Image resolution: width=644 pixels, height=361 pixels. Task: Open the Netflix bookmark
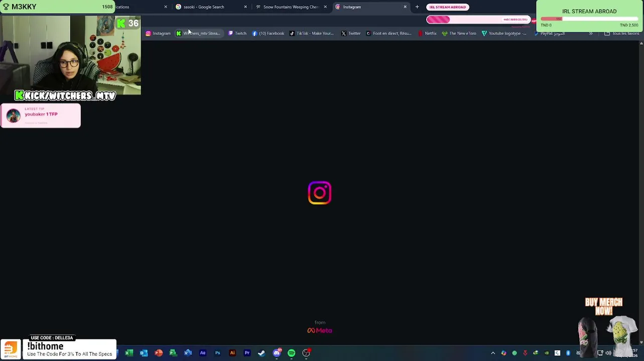point(427,34)
